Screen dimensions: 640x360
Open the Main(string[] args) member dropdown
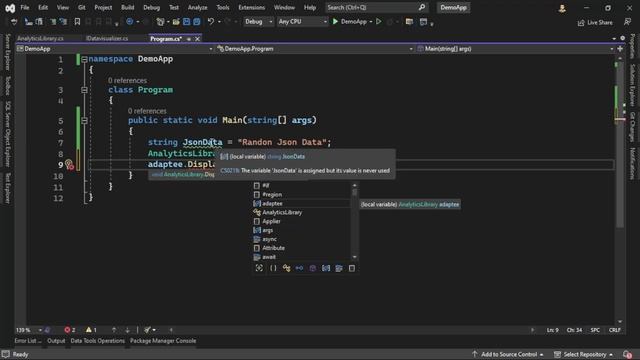(x=516, y=49)
